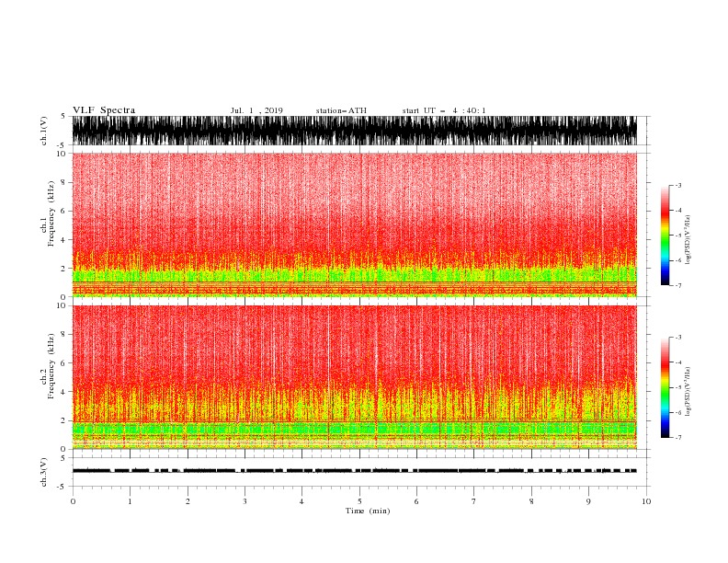Click the "-5" tick on ch.3(V) axis
728x563 pixels.
point(63,487)
